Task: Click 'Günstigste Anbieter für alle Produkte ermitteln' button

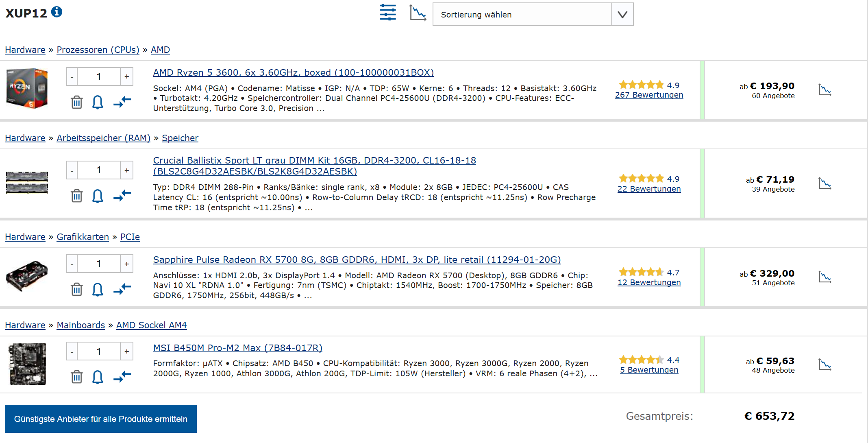Action: [101, 419]
